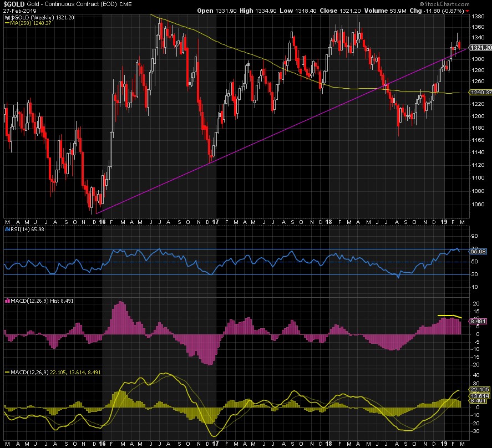Click the yellow MA(250) legend line marker
The height and width of the screenshot is (448, 492).
coord(6,23)
